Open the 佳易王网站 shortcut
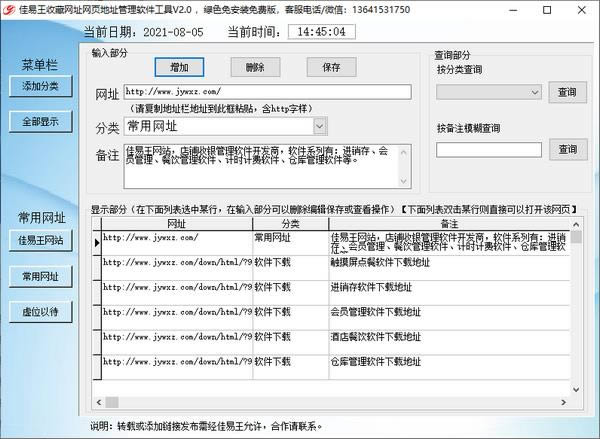The width and height of the screenshot is (600, 439). pos(41,240)
